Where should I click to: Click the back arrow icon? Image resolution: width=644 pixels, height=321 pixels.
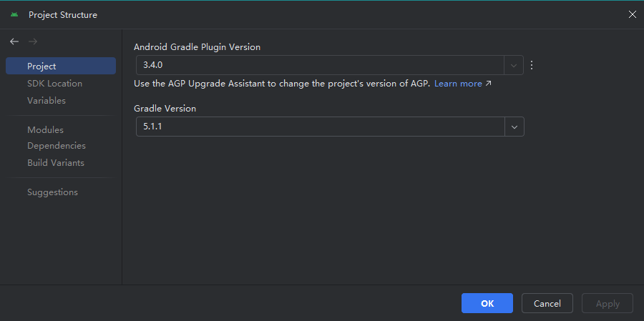pos(14,41)
